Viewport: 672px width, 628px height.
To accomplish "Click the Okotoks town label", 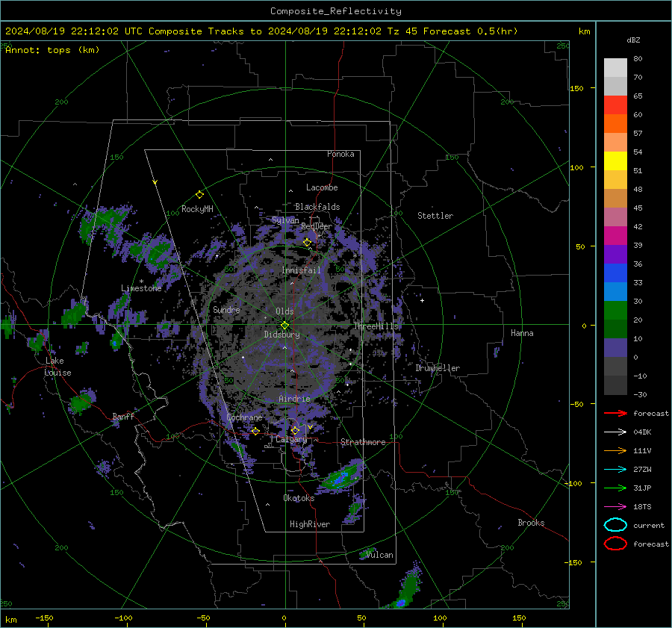I will [299, 498].
